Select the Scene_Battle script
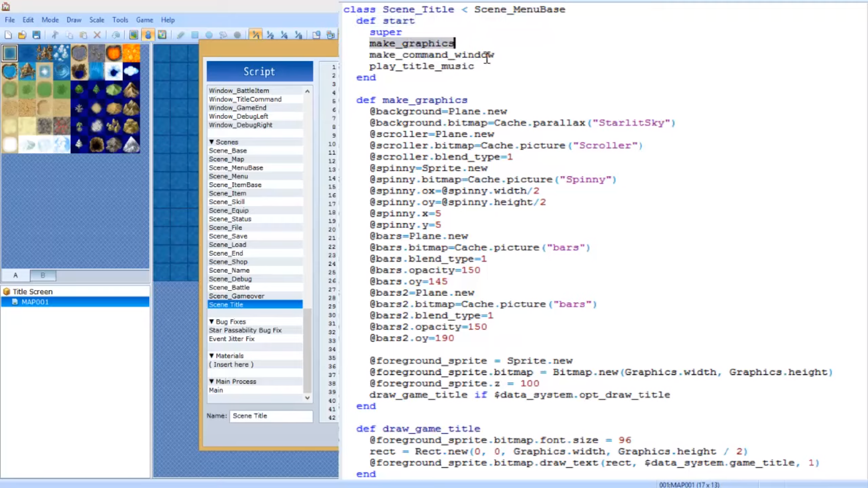The height and width of the screenshot is (488, 868). tap(255, 287)
